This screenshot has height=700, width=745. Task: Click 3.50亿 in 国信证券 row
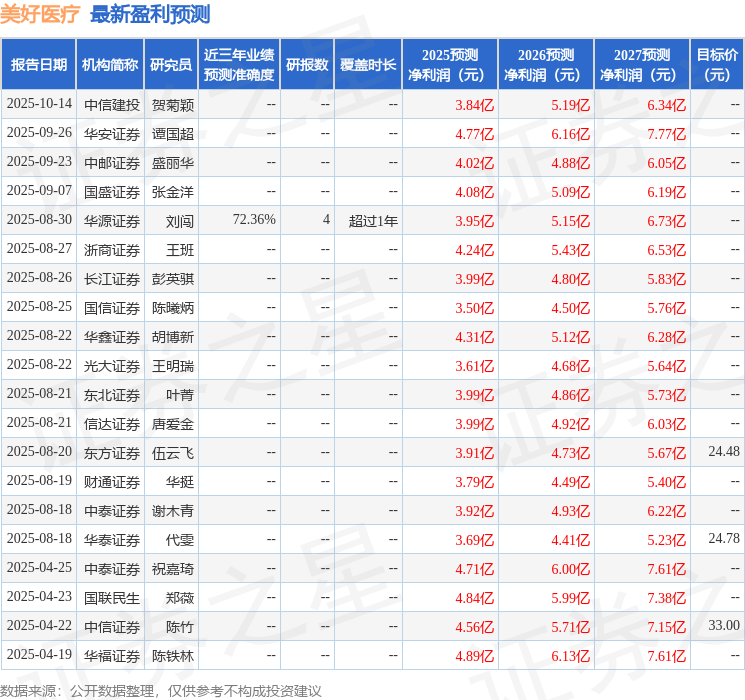[475, 308]
